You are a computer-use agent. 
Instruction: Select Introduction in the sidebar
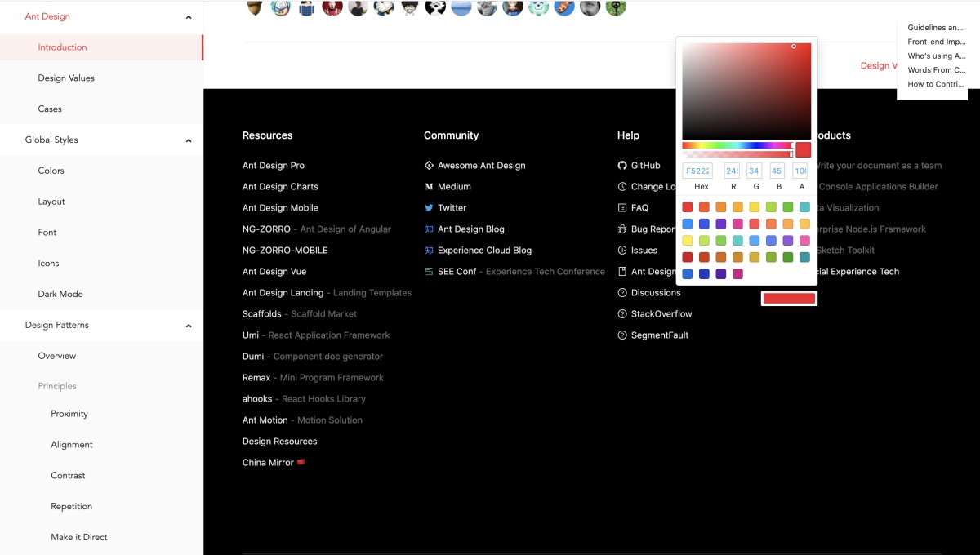click(101, 47)
